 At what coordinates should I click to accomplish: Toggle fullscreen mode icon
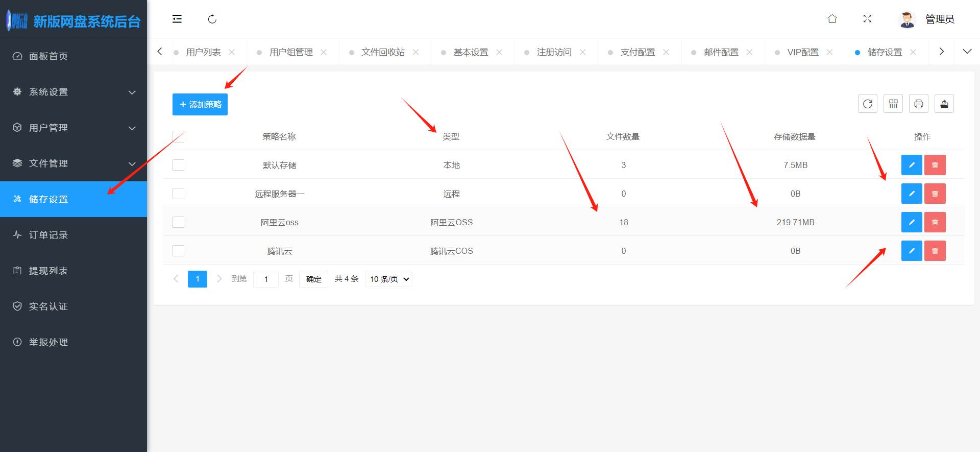(x=867, y=19)
